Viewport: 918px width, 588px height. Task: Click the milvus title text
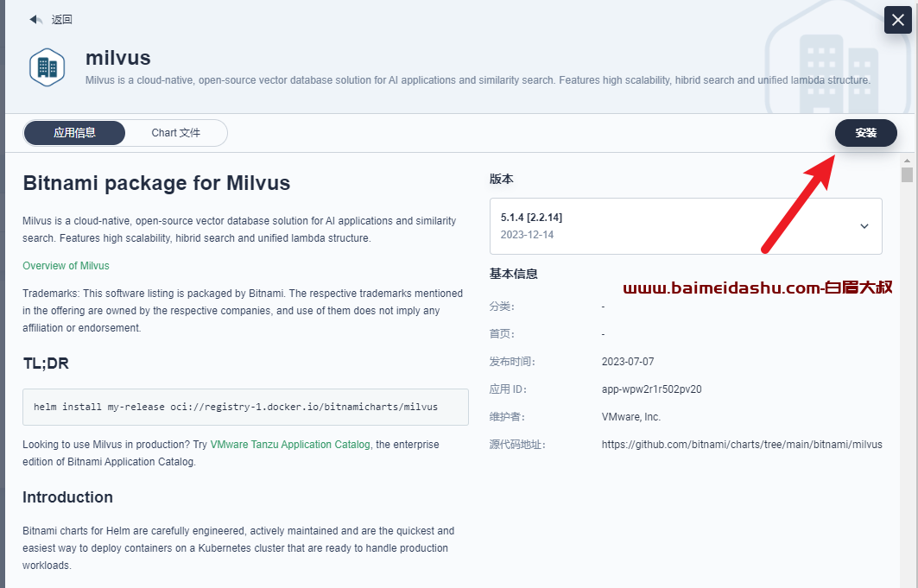[x=117, y=58]
